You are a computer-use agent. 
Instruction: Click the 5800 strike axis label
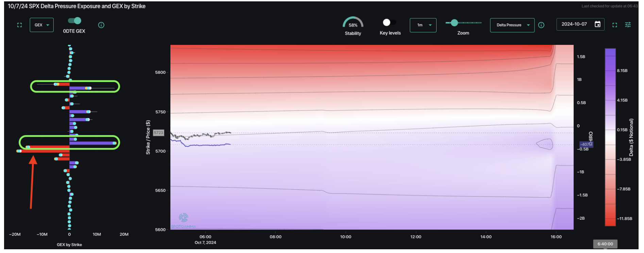point(160,72)
